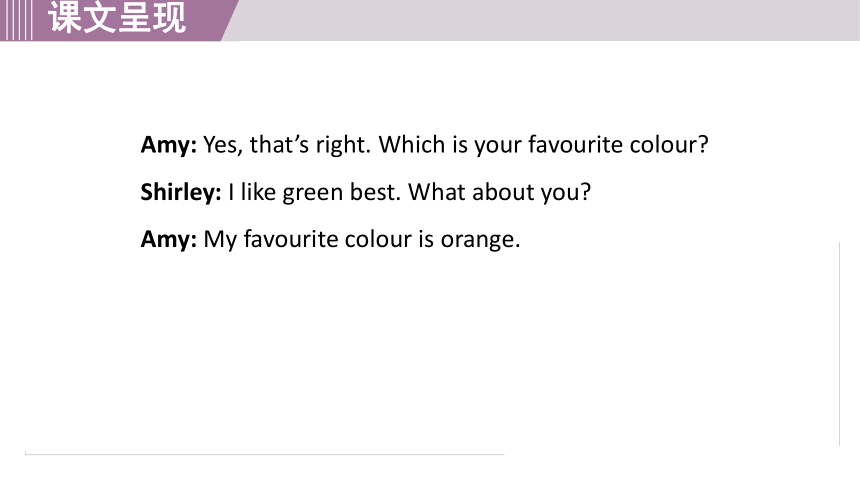Click the vertical grey line at right edge
Screen dimensions: 860x484
tap(839, 344)
